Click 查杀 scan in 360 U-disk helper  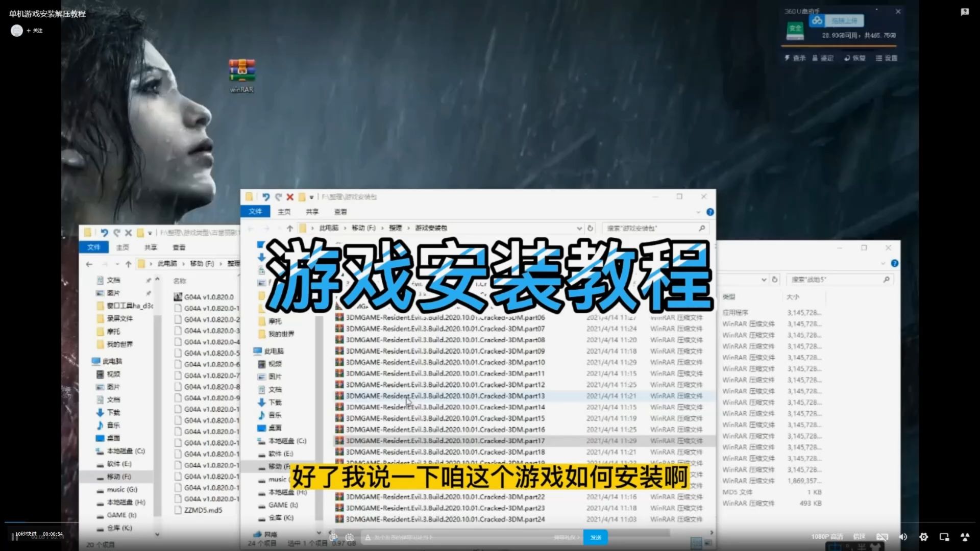[x=795, y=58]
